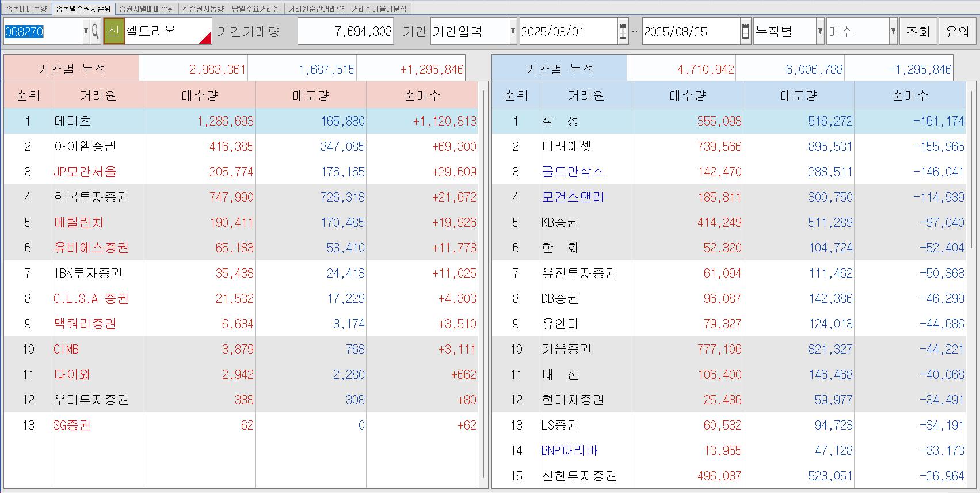Click the SG증권 broker name
980x493 pixels.
[72, 425]
